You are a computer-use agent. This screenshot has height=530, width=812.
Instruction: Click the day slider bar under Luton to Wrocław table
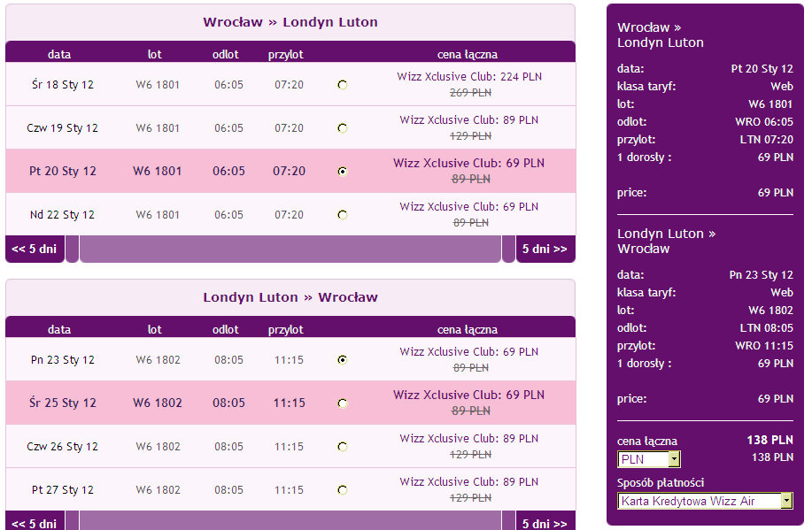(290, 520)
